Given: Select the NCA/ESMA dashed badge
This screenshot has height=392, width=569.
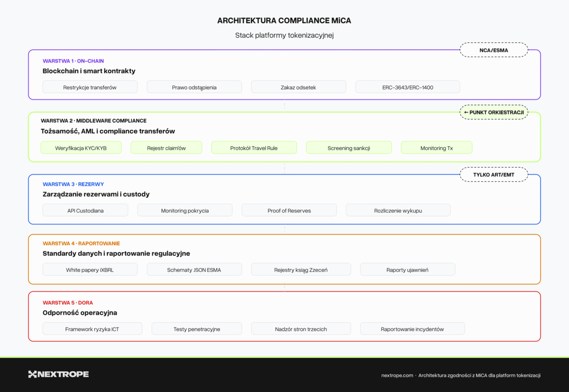Looking at the screenshot, I should point(493,50).
